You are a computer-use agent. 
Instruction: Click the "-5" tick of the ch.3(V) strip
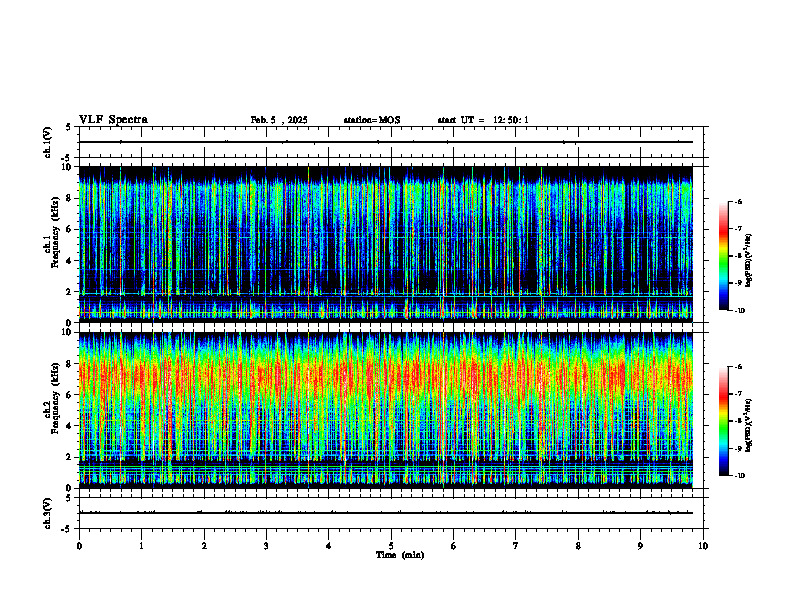(67, 529)
